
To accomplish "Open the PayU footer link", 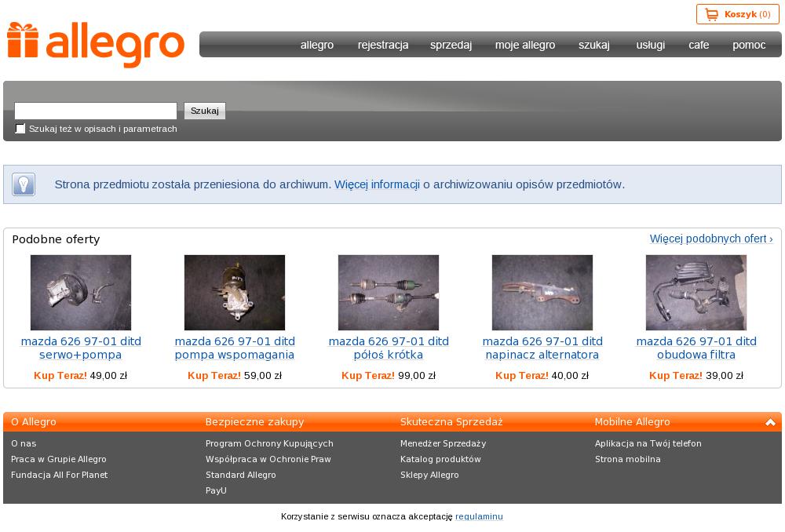I will pyautogui.click(x=216, y=490).
